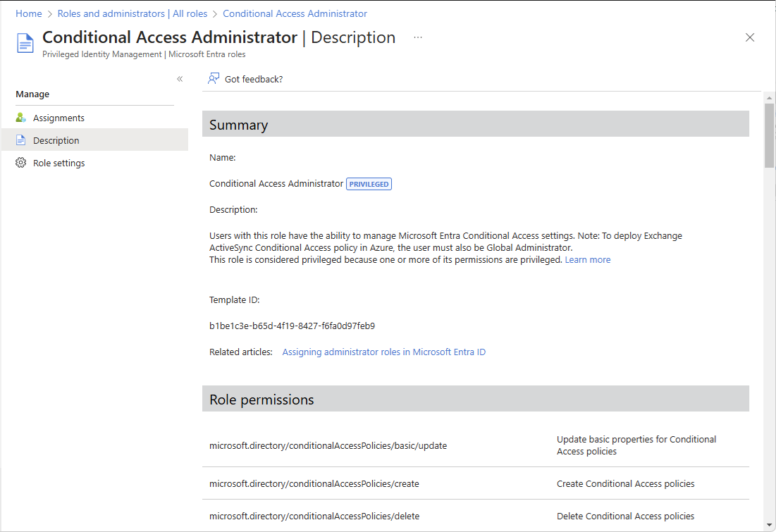Go to Home breadcrumb
Image resolution: width=776 pixels, height=532 pixels.
click(x=29, y=13)
